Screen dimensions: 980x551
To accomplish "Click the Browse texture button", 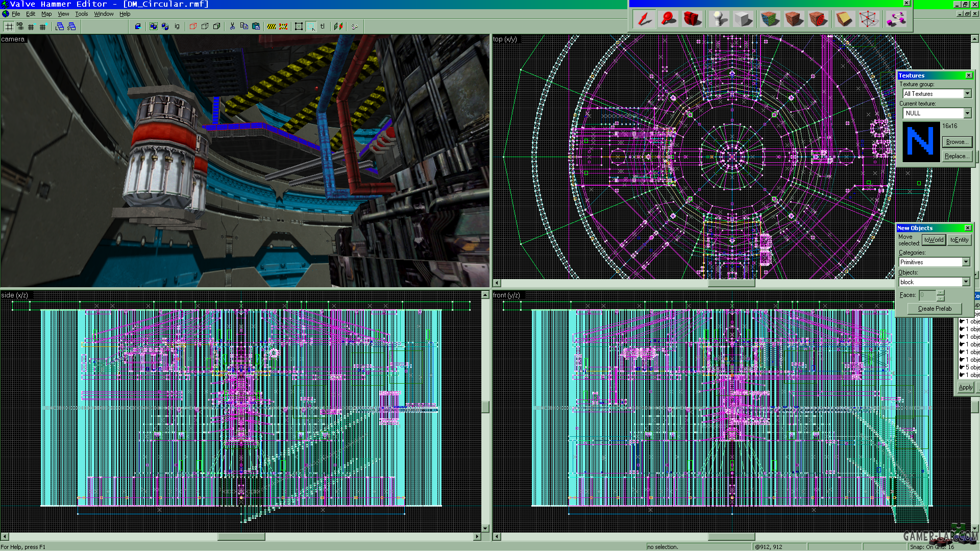I will 957,142.
